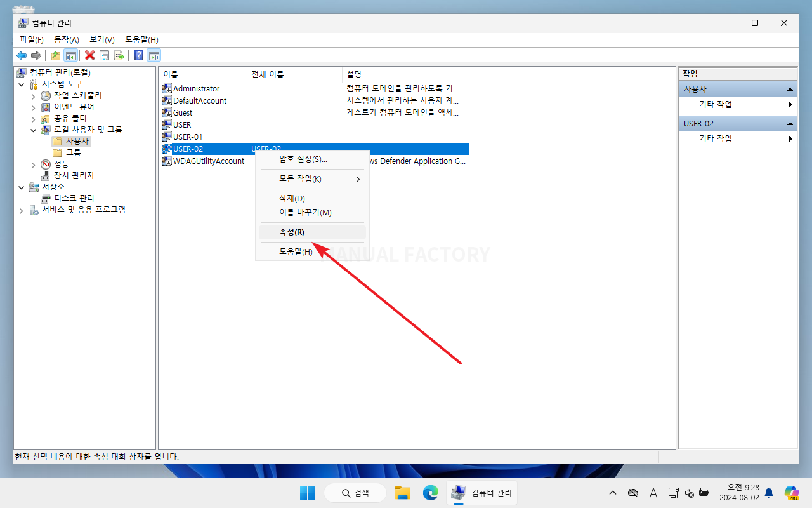The image size is (812, 508).
Task: Collapse the 사용자 section in 작업 pane
Action: click(x=790, y=90)
